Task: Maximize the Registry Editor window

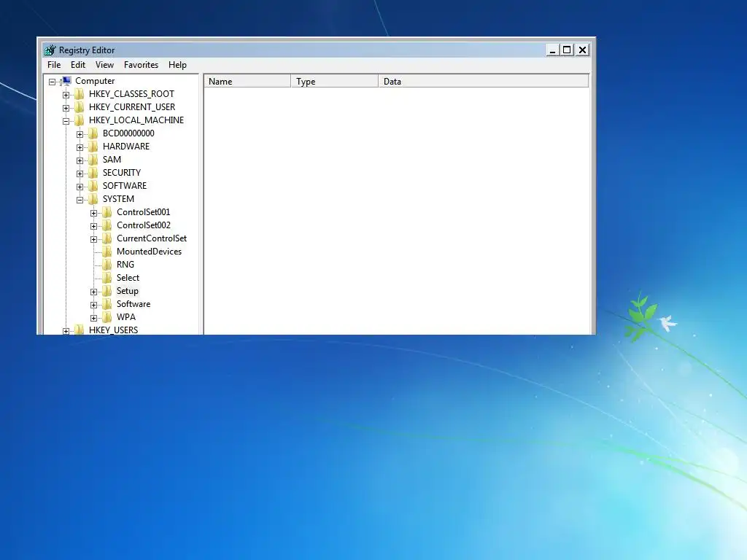Action: tap(567, 50)
